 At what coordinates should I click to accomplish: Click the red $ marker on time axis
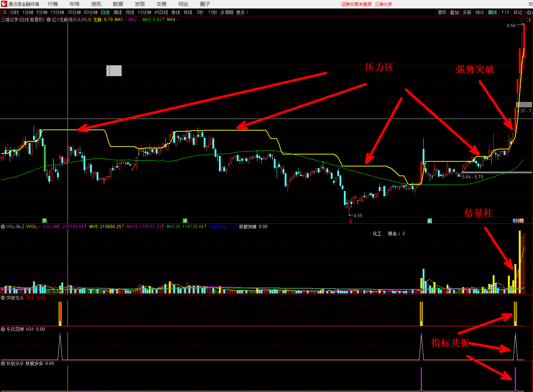point(350,221)
